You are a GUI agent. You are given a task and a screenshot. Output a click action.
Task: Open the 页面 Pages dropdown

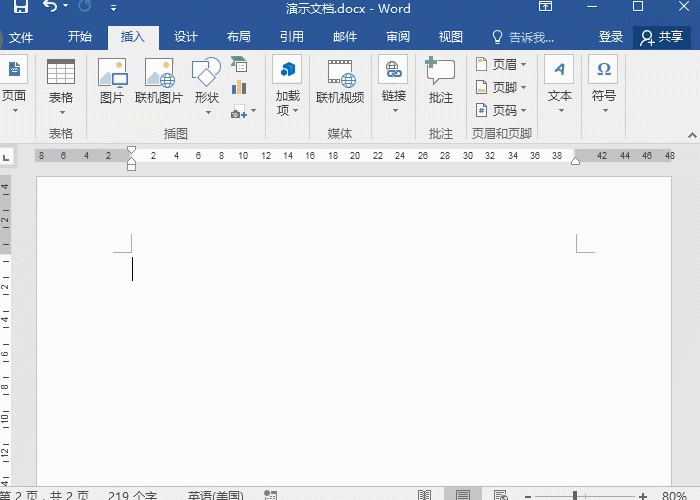coord(14,85)
